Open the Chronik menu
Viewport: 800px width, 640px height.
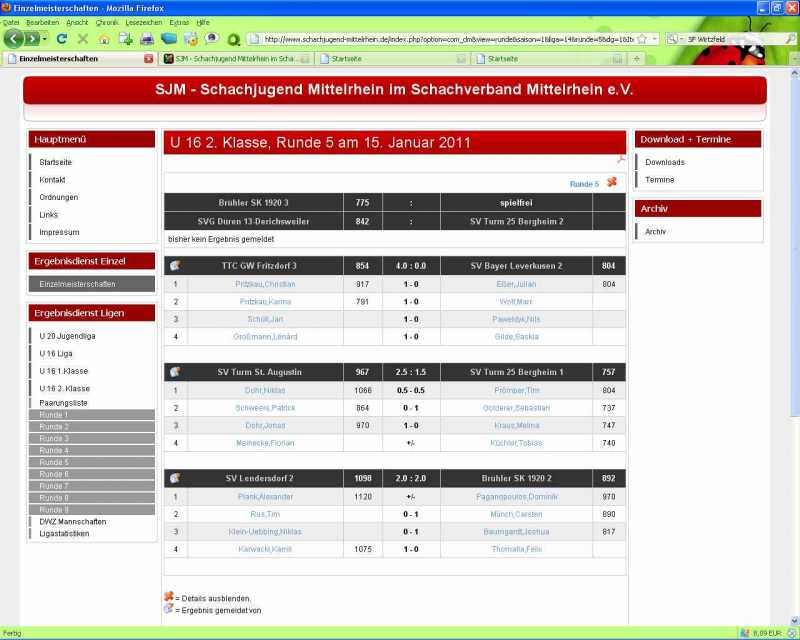point(107,21)
